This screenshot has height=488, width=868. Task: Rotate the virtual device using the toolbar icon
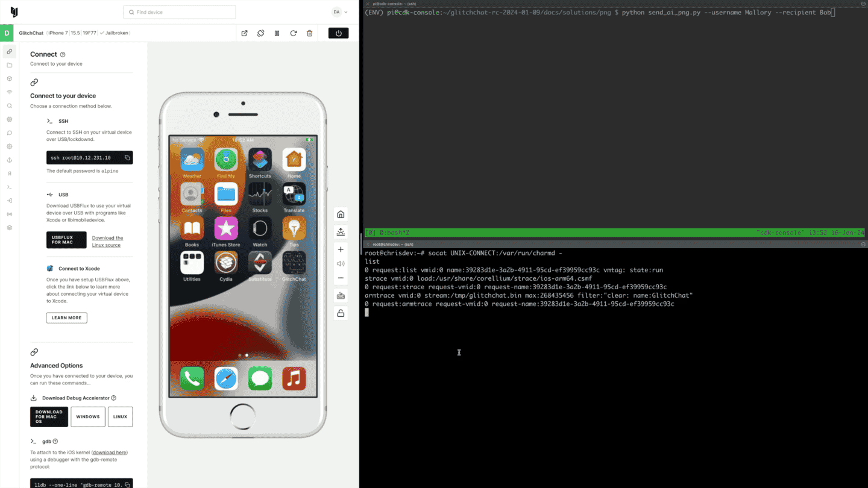point(260,33)
